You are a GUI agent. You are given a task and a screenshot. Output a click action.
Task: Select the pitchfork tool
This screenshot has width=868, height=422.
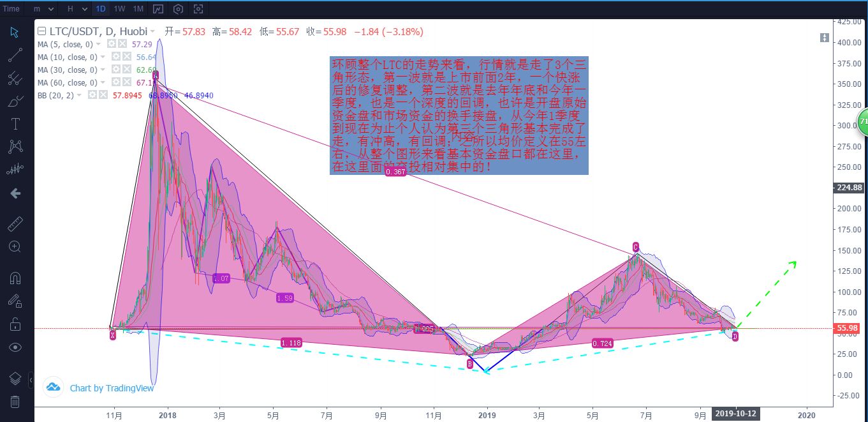(x=15, y=79)
